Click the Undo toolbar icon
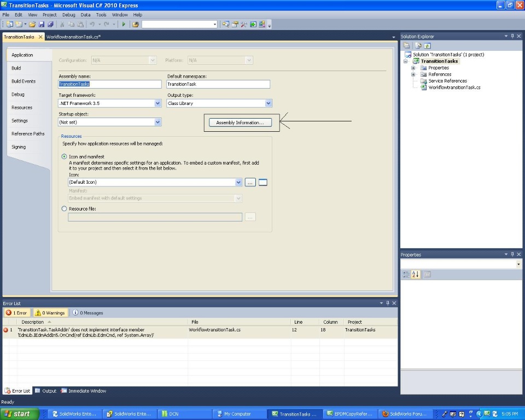This screenshot has height=420, width=525. point(92,24)
